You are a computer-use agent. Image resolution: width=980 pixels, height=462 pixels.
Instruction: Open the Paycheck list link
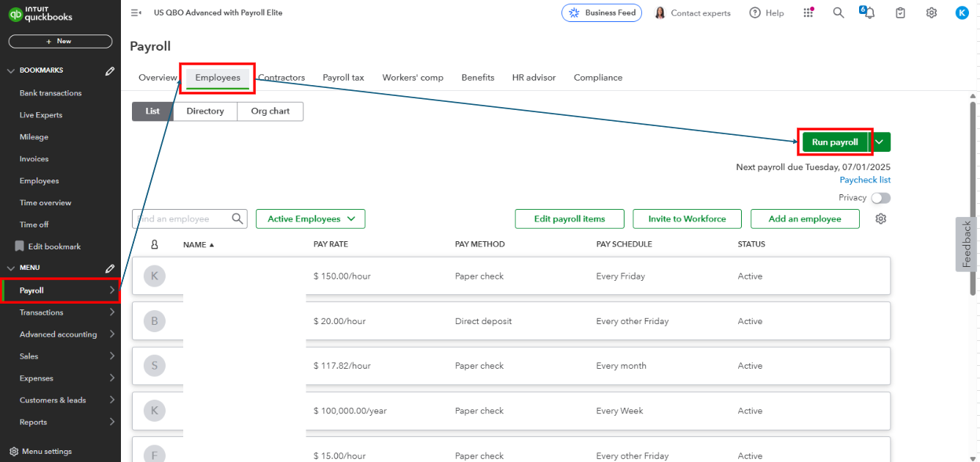(865, 180)
